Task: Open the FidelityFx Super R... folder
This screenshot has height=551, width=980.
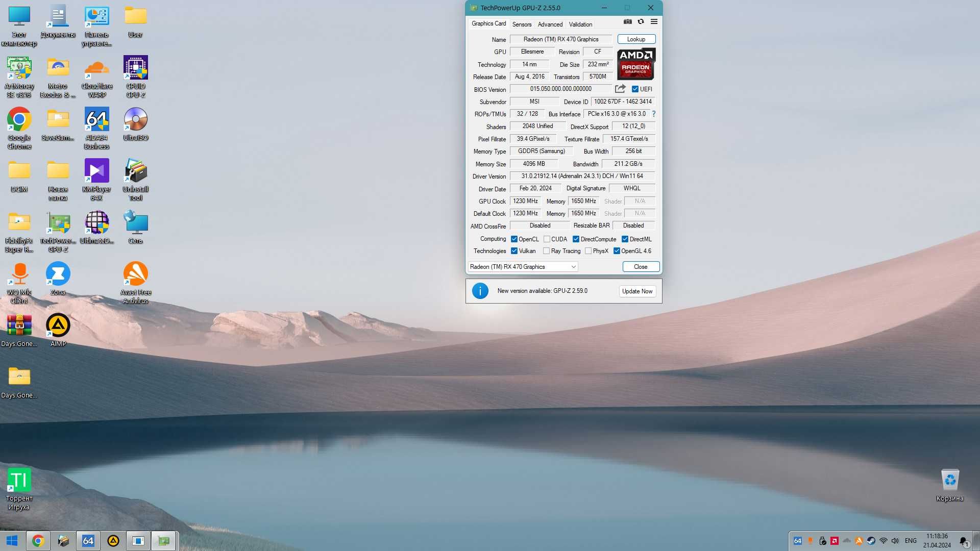Action: click(19, 232)
